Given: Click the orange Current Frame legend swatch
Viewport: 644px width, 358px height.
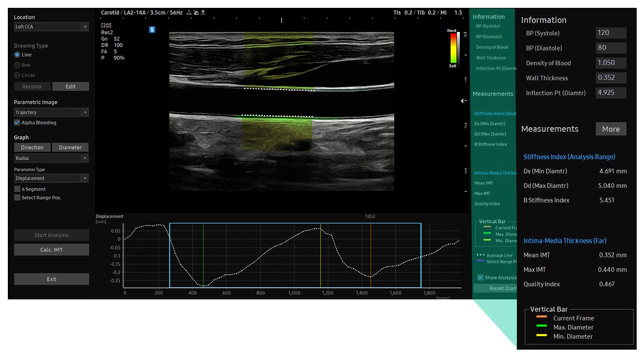Looking at the screenshot, I should pyautogui.click(x=541, y=317).
